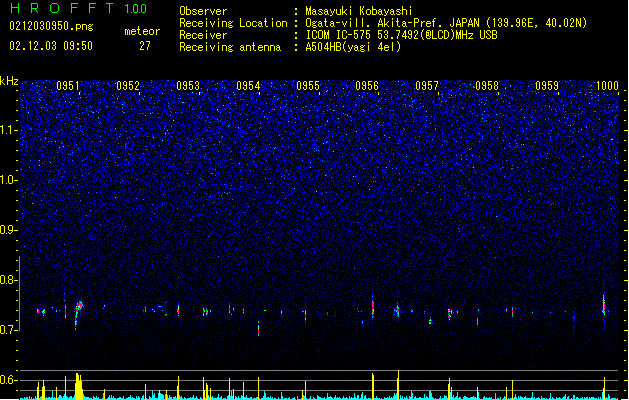Viewport: 629px width, 400px height.
Task: Click the 0959 time marker
Action: [x=547, y=85]
